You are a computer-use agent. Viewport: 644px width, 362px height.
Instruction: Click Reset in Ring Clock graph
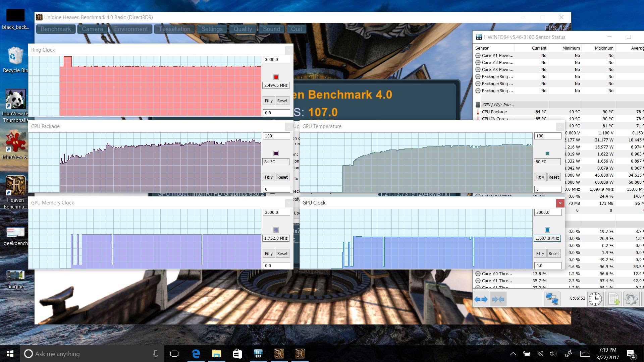[282, 101]
